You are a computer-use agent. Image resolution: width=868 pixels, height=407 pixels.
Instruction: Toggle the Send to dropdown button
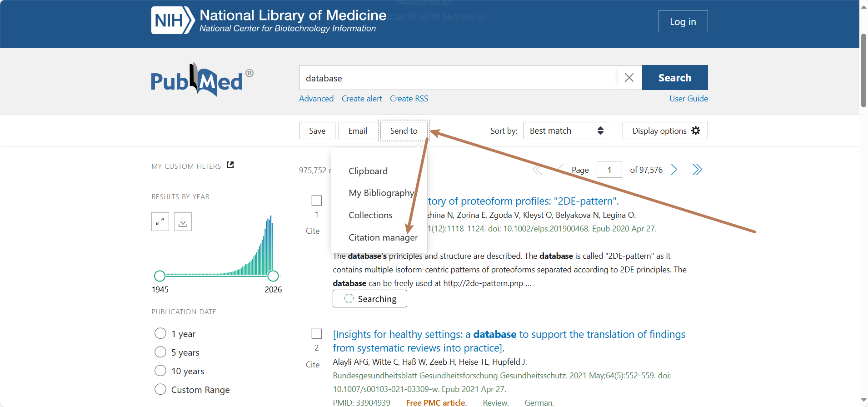pyautogui.click(x=404, y=131)
